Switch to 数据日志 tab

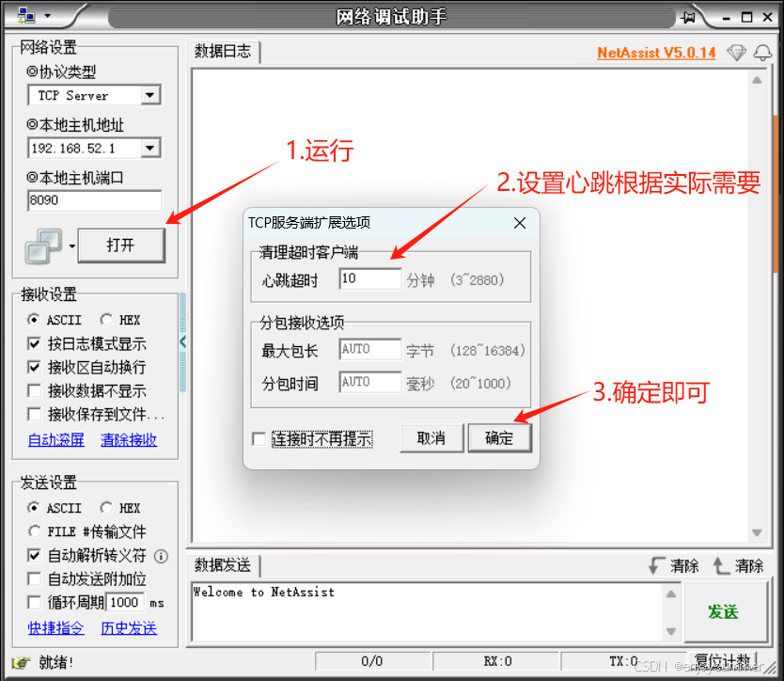[x=223, y=51]
